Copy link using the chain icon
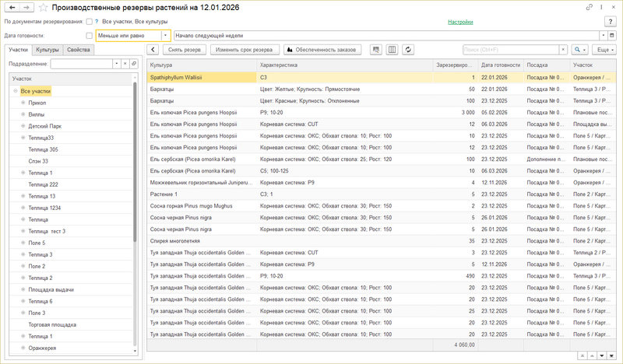Screen dimensions: 623x364 pos(588,7)
